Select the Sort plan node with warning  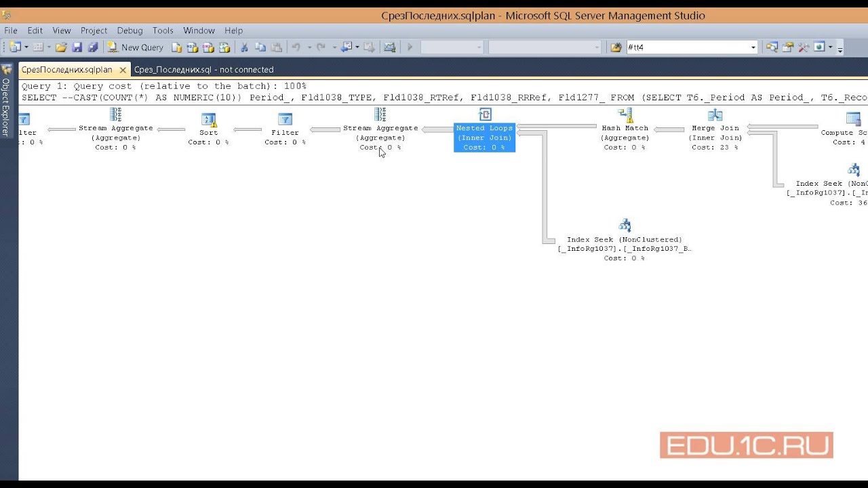(208, 128)
